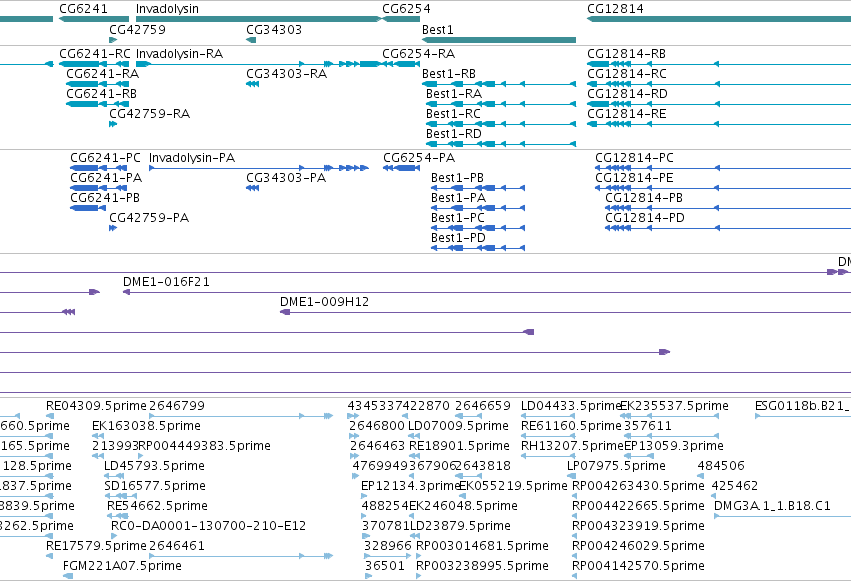Click EST label 2646799
Screen dimensions: 851x581
177,406
